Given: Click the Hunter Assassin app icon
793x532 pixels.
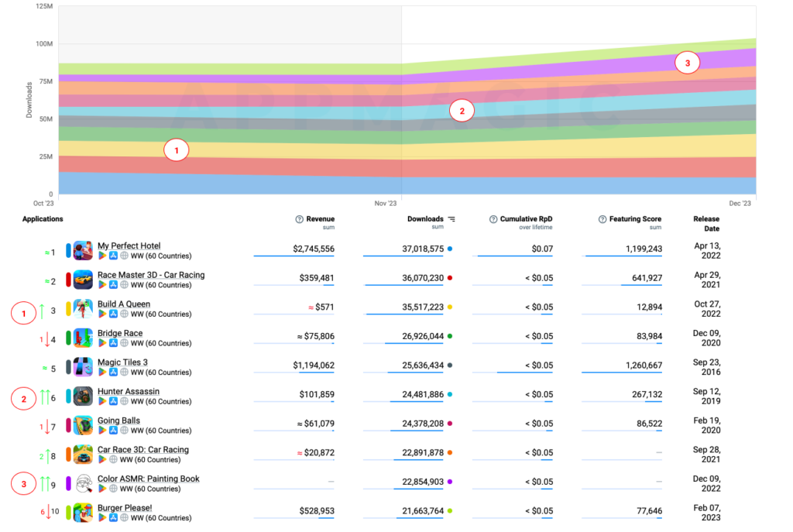Looking at the screenshot, I should point(84,396).
